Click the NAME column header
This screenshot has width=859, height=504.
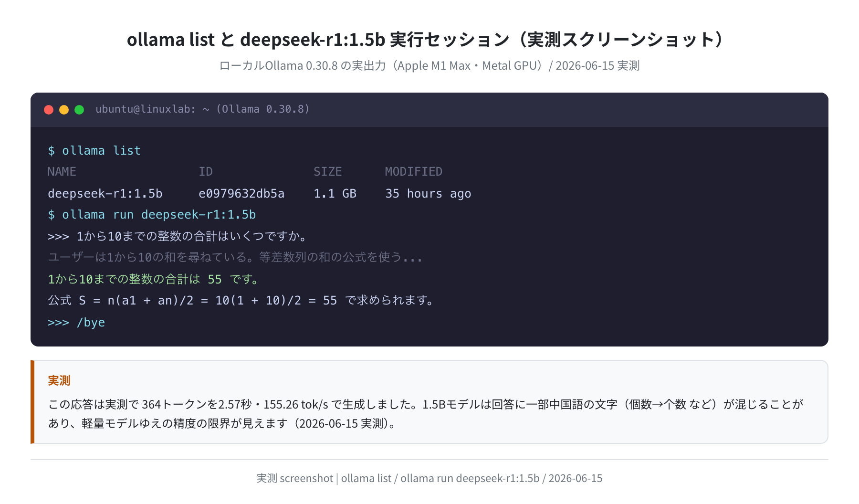62,172
